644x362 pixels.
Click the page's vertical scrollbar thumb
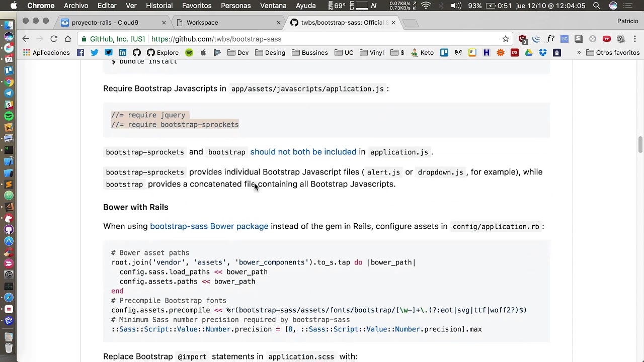pyautogui.click(x=640, y=144)
